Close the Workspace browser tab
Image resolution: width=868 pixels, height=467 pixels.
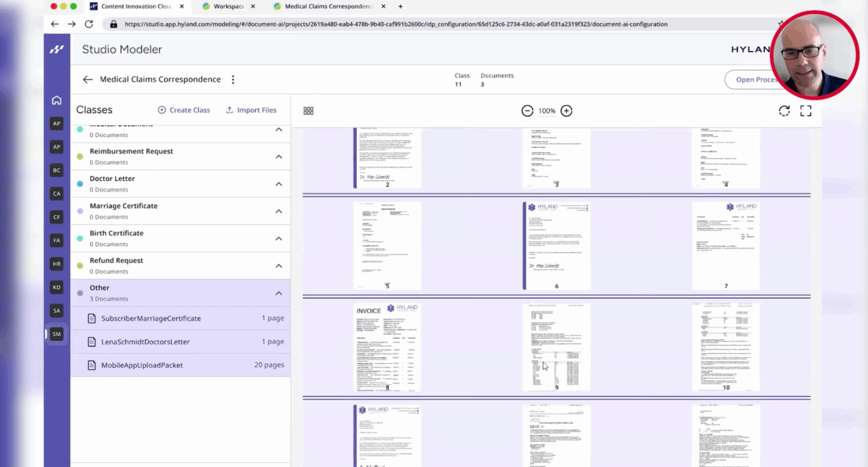pyautogui.click(x=253, y=6)
